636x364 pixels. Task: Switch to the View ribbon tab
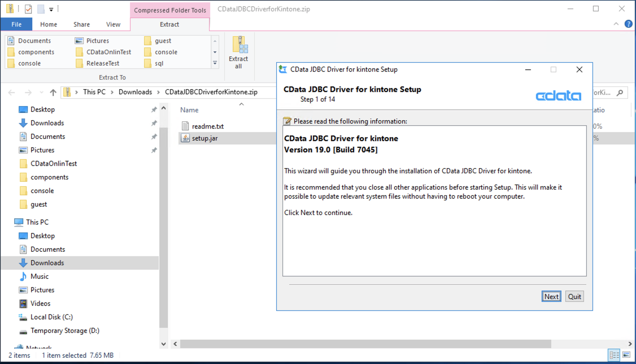coord(113,24)
